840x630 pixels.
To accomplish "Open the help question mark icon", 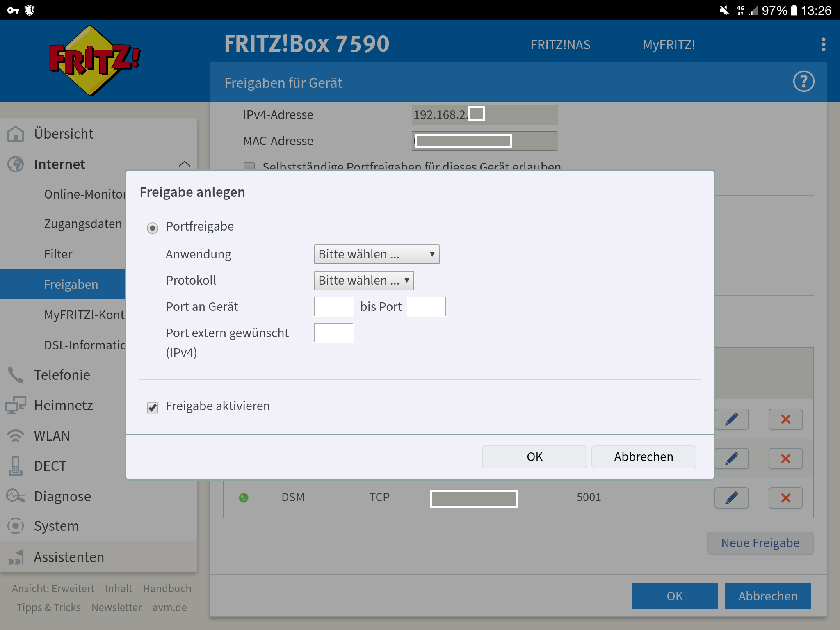I will click(803, 82).
